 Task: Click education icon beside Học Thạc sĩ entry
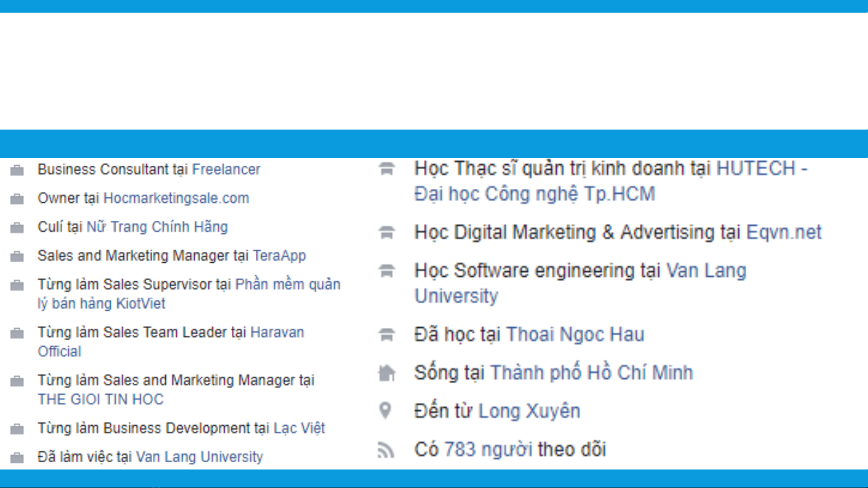coord(387,169)
